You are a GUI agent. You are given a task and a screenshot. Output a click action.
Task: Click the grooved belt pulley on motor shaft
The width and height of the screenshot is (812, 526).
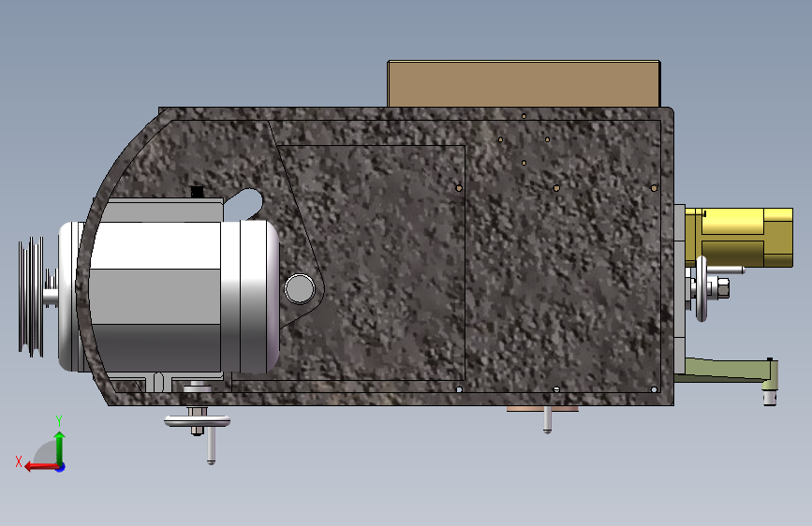(31, 297)
